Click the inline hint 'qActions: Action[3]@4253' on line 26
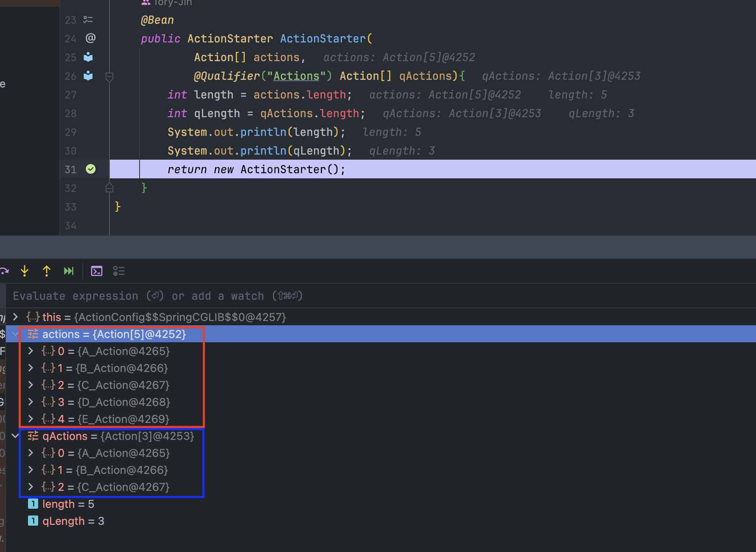756x552 pixels. click(x=561, y=76)
